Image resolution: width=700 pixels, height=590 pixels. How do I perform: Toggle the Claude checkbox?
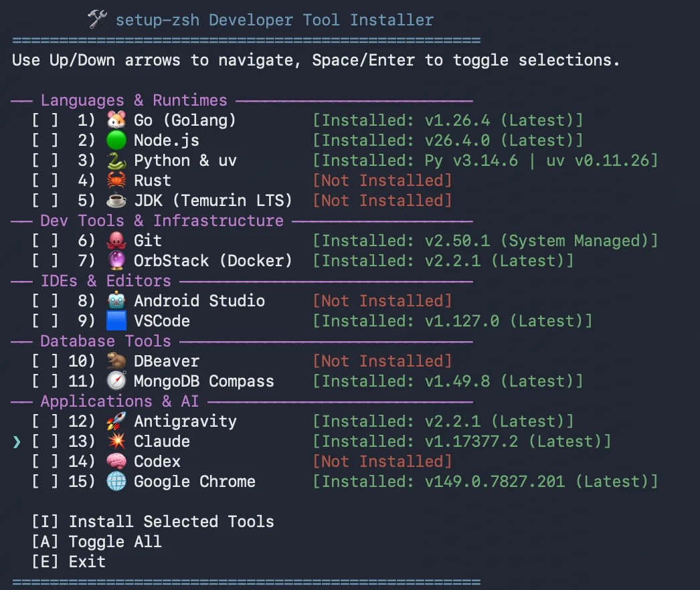point(45,441)
